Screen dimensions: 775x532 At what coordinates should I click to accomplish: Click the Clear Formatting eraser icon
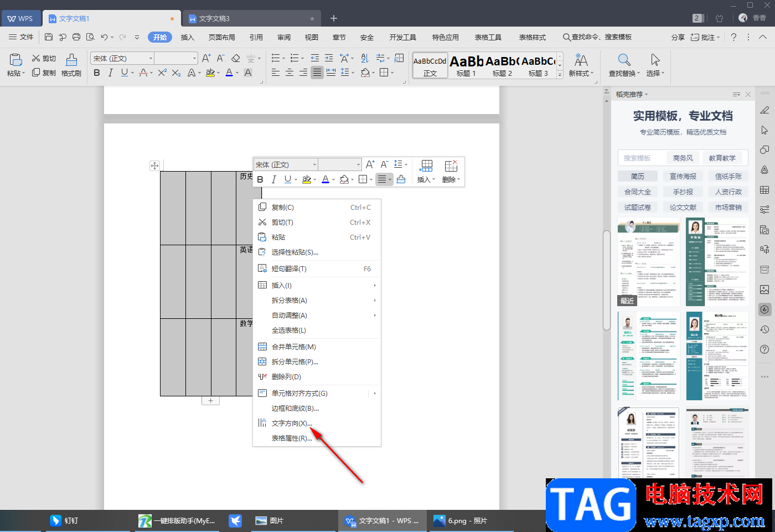236,58
